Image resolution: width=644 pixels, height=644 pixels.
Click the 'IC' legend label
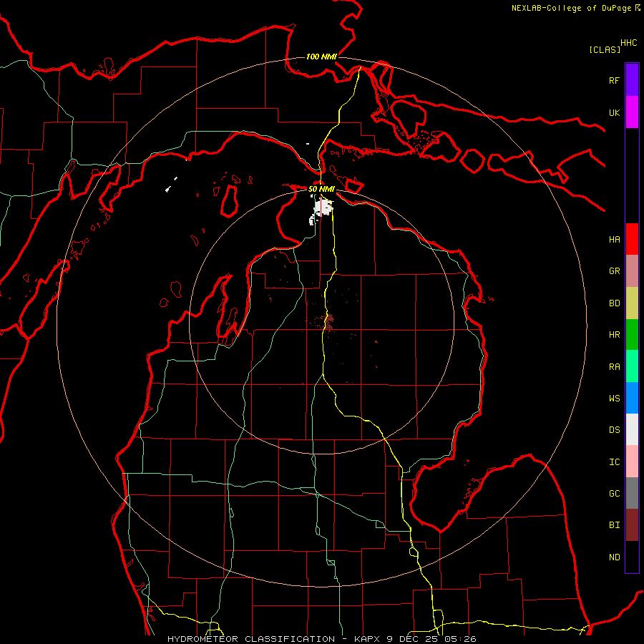click(x=614, y=462)
